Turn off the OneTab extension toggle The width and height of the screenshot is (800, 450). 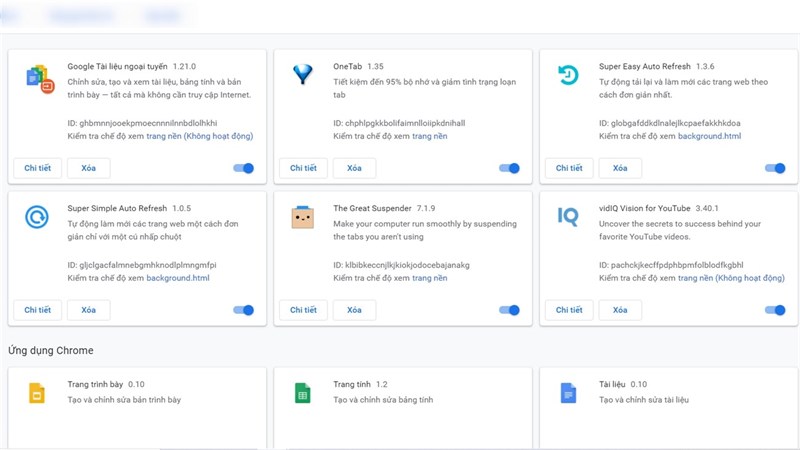pos(509,168)
